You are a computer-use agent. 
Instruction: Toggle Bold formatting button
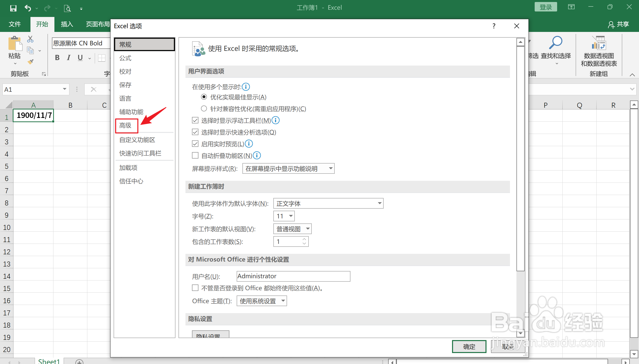pos(57,58)
